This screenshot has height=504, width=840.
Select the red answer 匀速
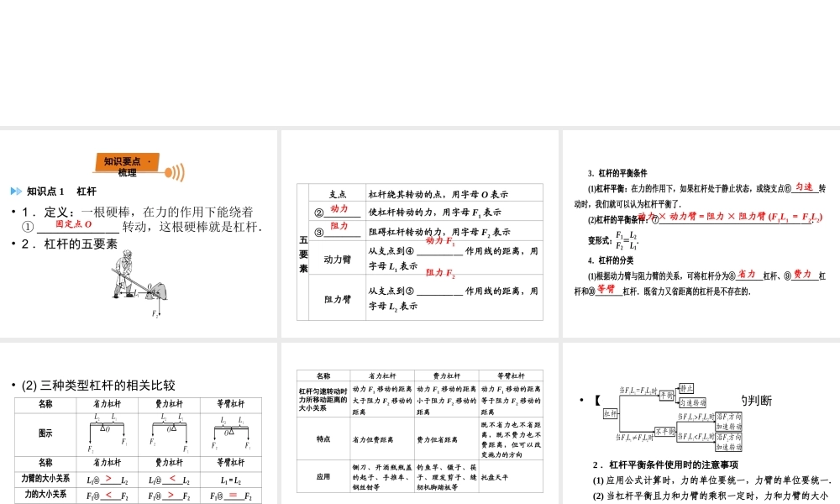click(x=804, y=187)
